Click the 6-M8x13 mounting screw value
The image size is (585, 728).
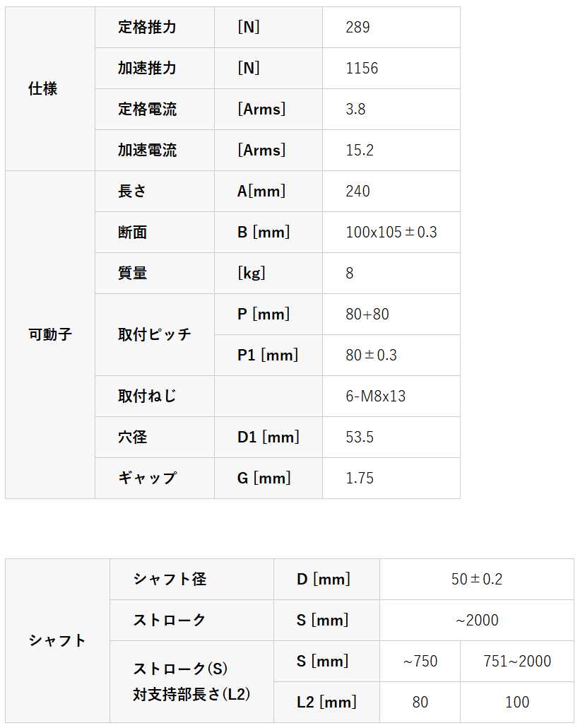(x=376, y=397)
